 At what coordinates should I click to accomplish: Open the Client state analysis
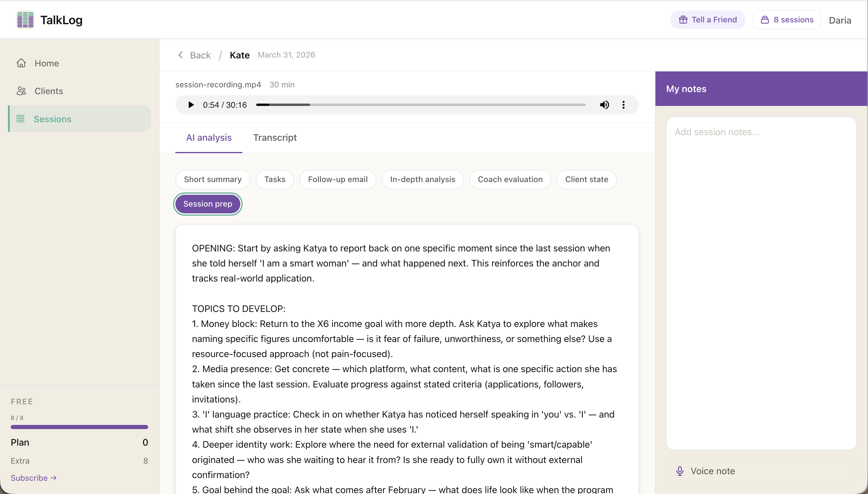tap(586, 179)
